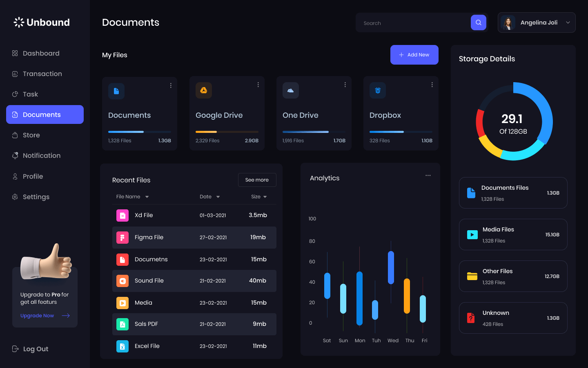Open the Notification bell in the sidebar

pyautogui.click(x=14, y=155)
